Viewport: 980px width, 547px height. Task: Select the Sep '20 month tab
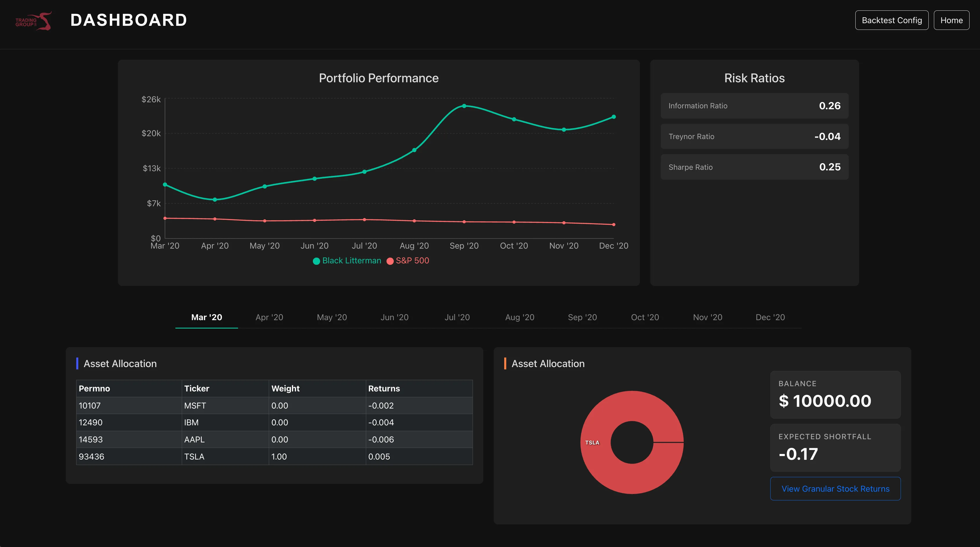click(x=582, y=318)
